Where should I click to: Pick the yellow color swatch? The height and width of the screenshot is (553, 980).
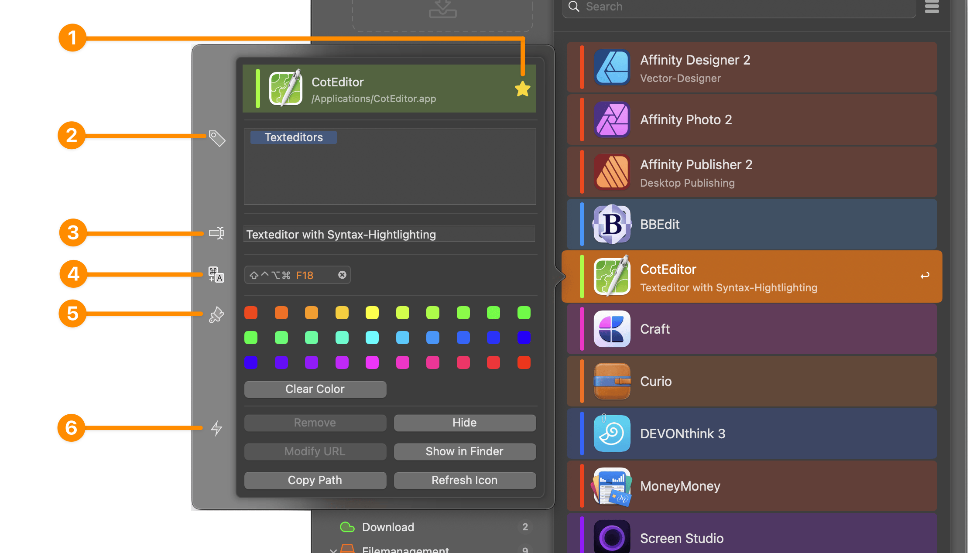click(372, 313)
